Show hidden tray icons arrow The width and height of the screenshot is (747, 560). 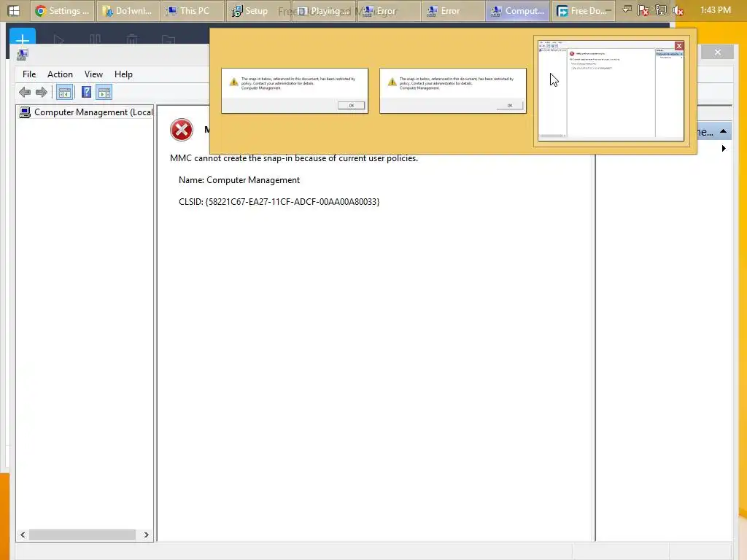(627, 9)
